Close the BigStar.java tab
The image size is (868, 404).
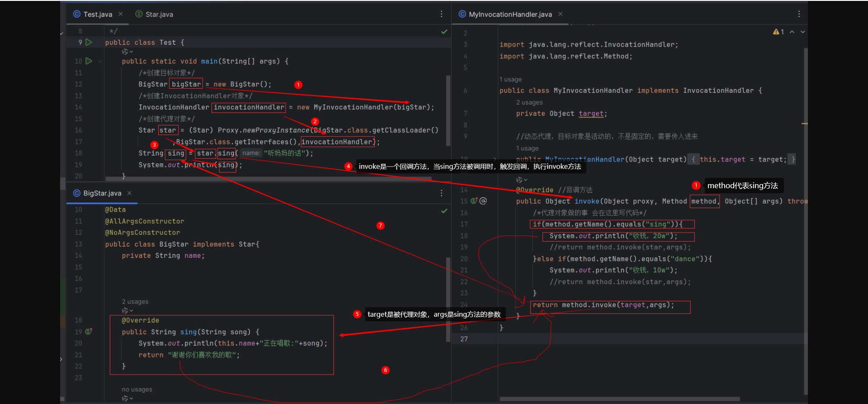click(129, 193)
